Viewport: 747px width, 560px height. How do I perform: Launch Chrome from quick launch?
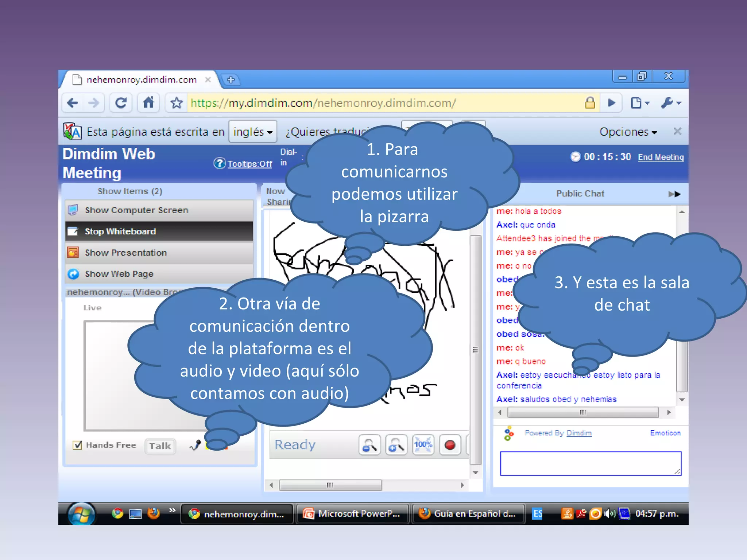coord(117,514)
